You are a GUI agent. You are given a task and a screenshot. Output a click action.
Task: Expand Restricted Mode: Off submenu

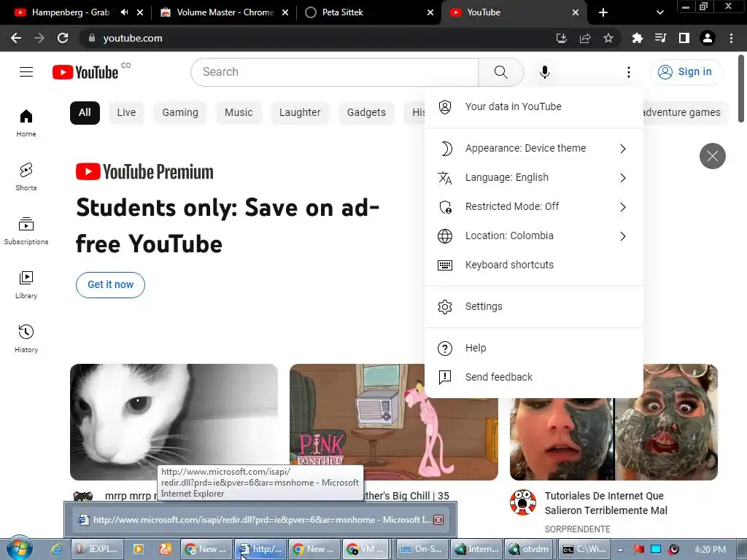[533, 206]
